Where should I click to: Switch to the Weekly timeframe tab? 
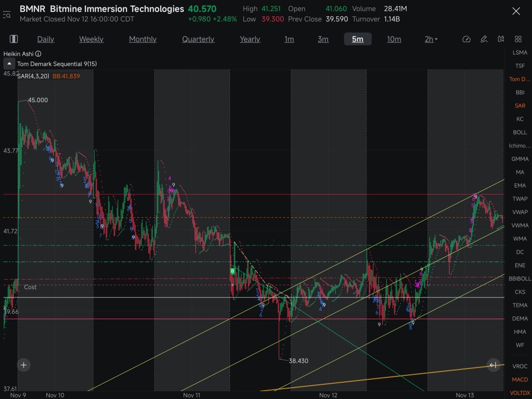click(x=91, y=39)
